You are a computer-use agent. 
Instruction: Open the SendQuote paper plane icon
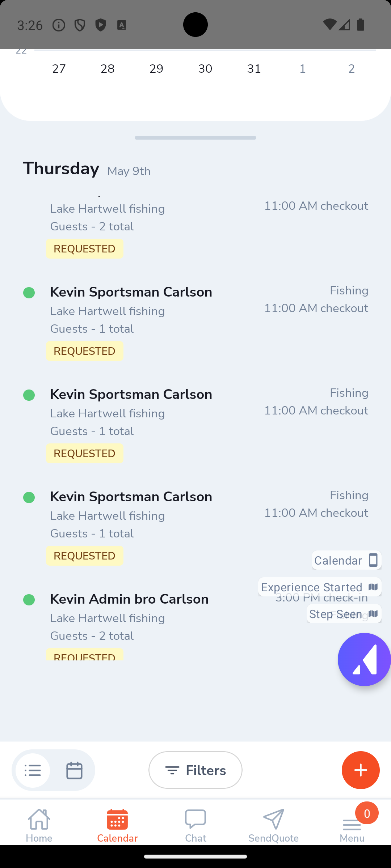point(274,819)
